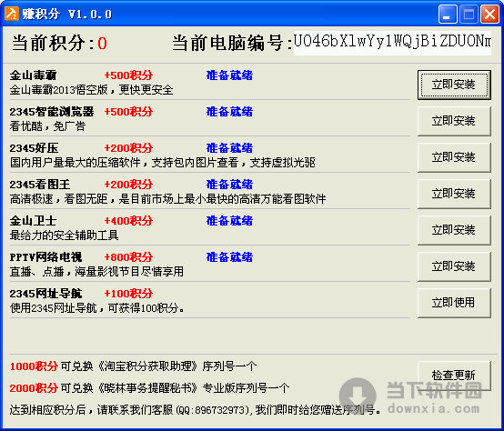Click the PPTV网络电视 title

point(45,257)
